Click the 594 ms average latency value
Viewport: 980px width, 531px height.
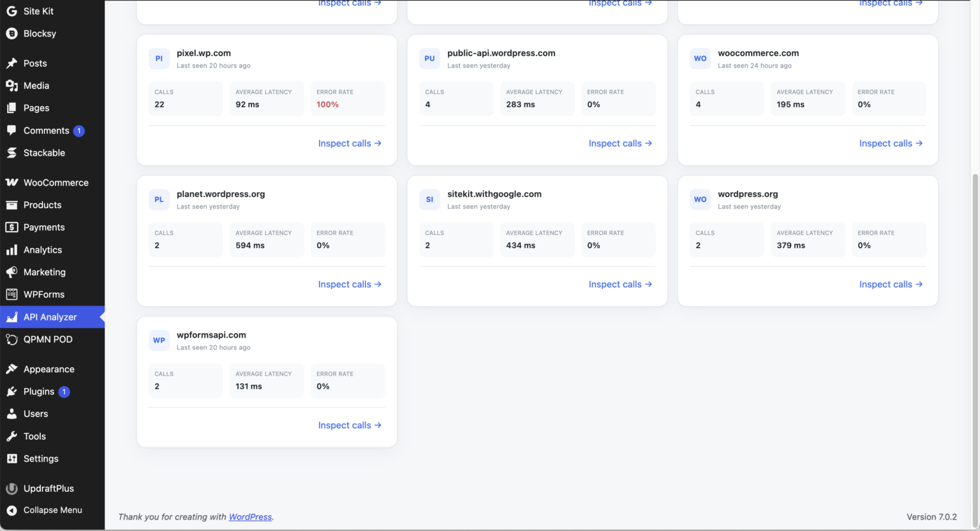pos(250,246)
